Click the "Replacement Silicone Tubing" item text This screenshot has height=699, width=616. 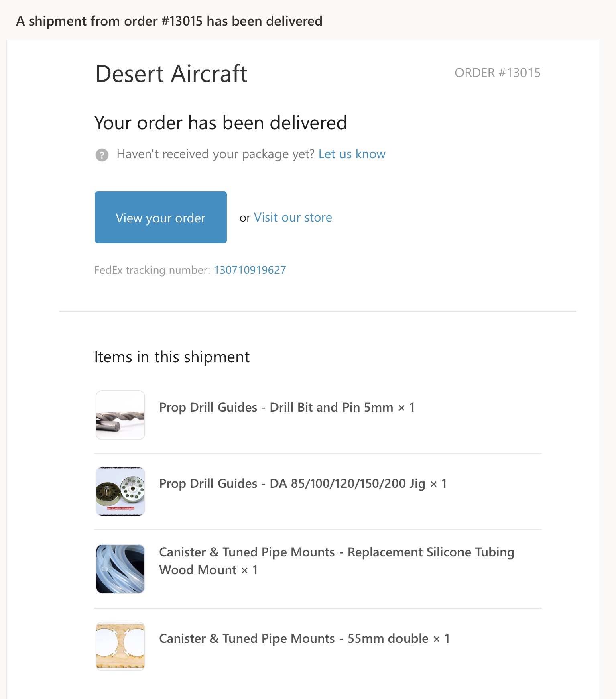tap(431, 552)
